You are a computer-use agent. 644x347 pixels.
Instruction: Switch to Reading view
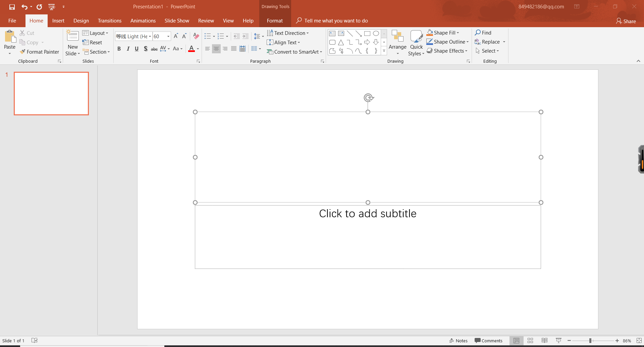tap(544, 341)
